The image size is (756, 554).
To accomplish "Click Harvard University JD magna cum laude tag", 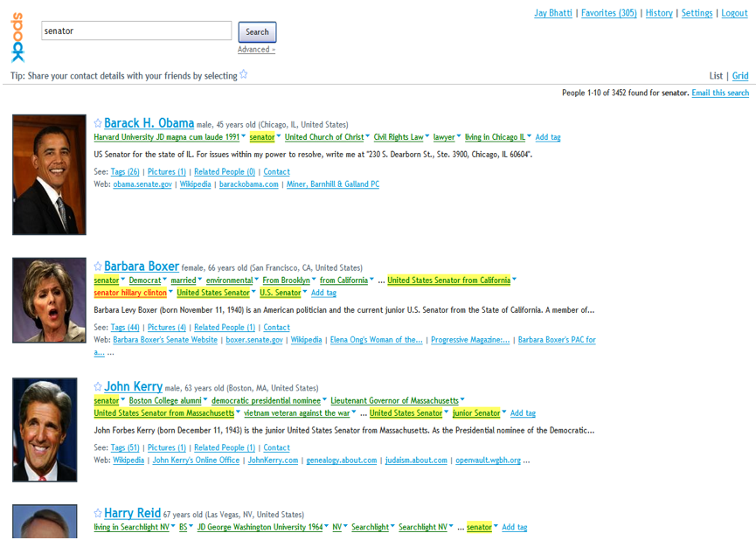I will (166, 137).
